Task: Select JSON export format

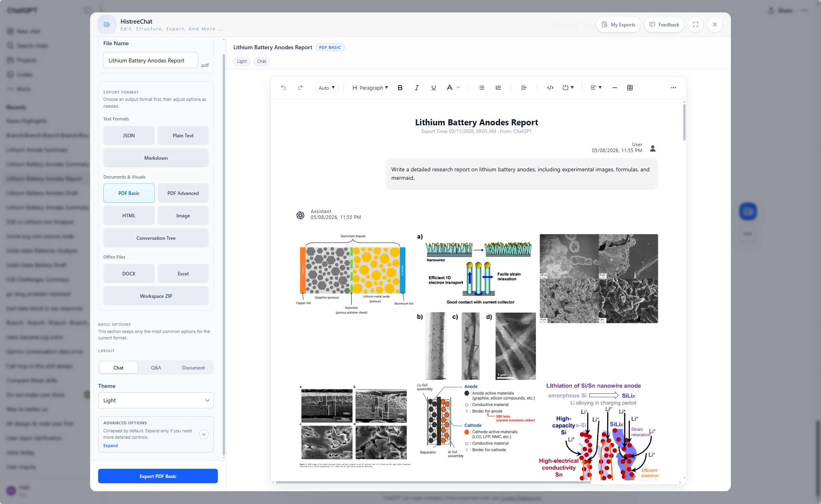Action: pos(129,135)
